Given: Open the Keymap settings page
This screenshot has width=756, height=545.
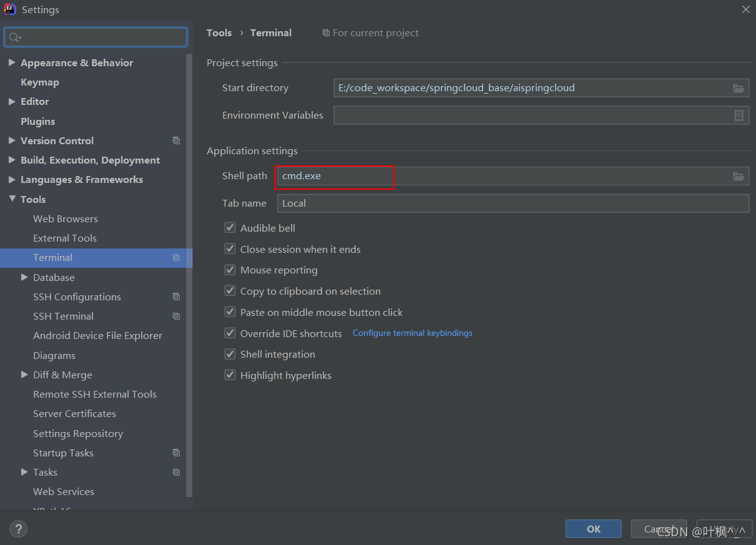Looking at the screenshot, I should click(40, 82).
